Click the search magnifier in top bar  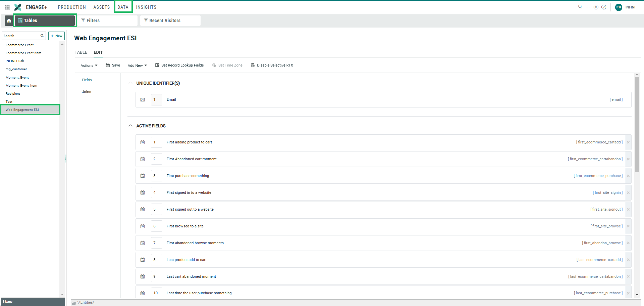(580, 7)
